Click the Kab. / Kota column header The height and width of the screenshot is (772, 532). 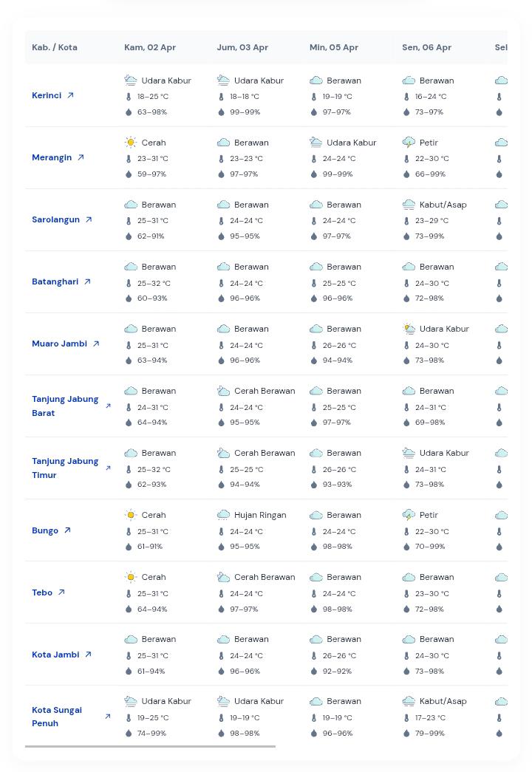tap(55, 47)
